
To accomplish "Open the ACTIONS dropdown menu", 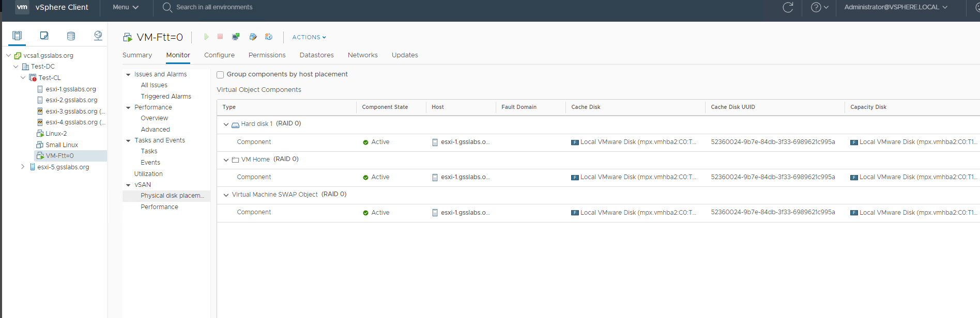I will click(309, 37).
